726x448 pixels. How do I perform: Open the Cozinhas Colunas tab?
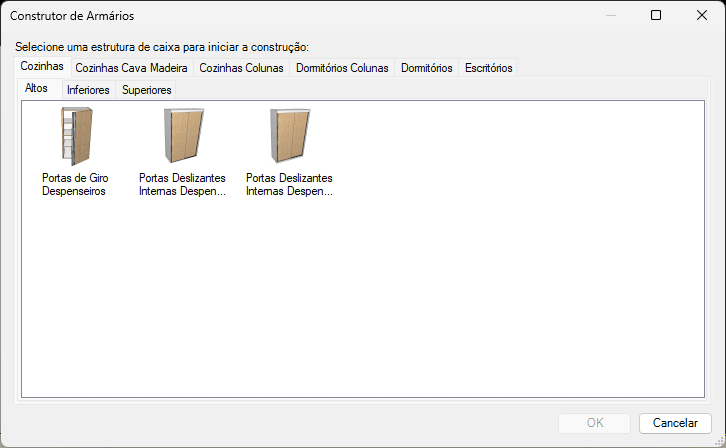point(241,68)
